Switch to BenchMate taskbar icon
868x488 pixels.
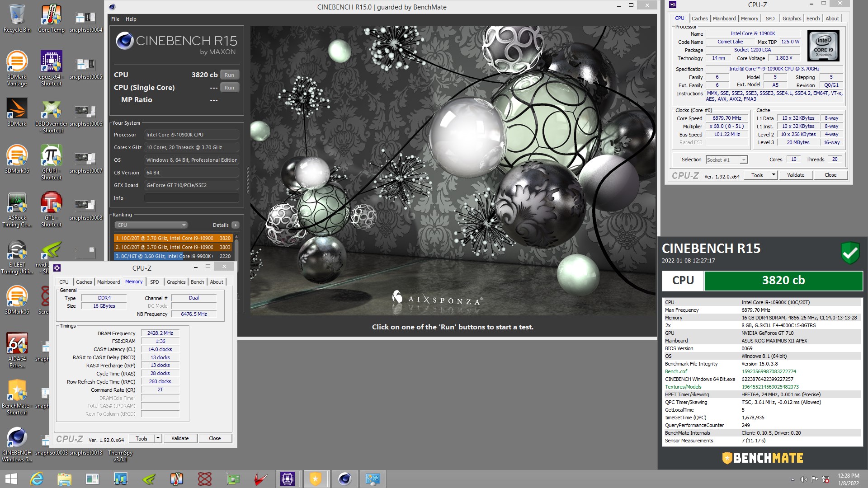tap(316, 479)
